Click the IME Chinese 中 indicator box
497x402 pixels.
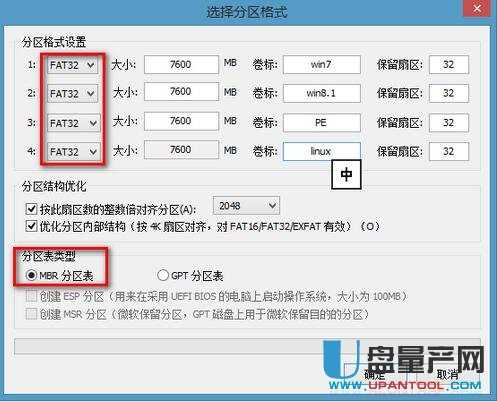[346, 174]
